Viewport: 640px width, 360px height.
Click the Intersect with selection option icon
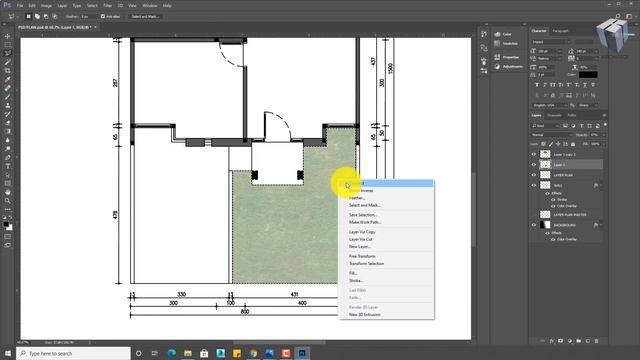tap(54, 16)
